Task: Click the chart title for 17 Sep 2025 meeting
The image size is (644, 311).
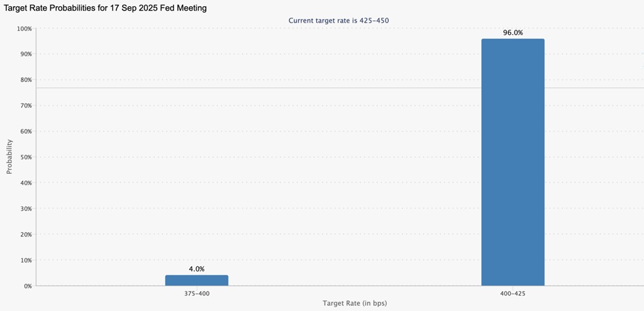Action: (x=106, y=8)
